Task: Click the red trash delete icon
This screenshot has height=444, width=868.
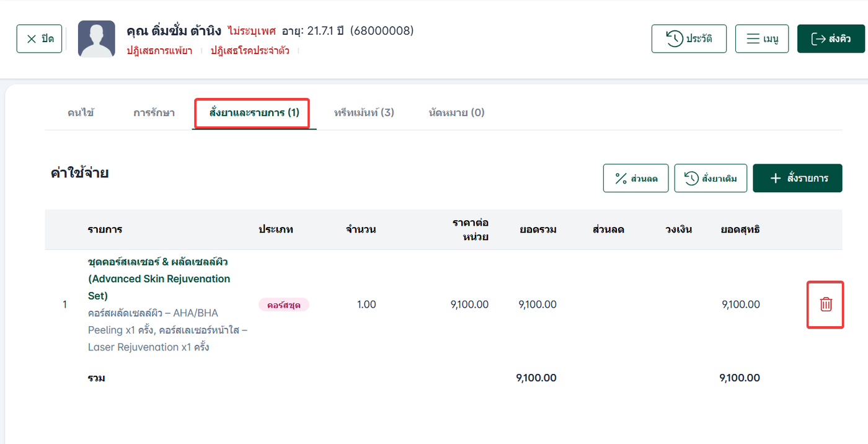Action: [x=825, y=304]
